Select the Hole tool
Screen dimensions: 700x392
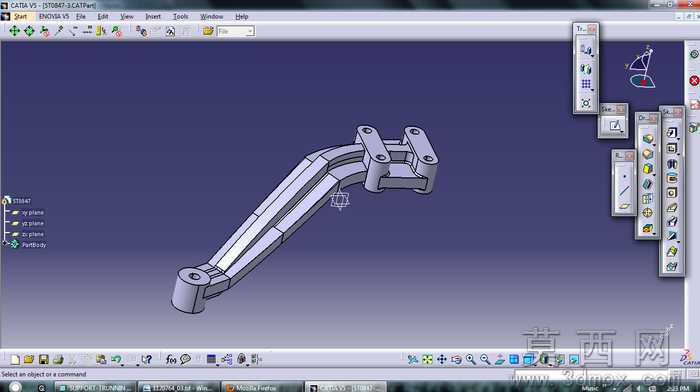(x=671, y=193)
